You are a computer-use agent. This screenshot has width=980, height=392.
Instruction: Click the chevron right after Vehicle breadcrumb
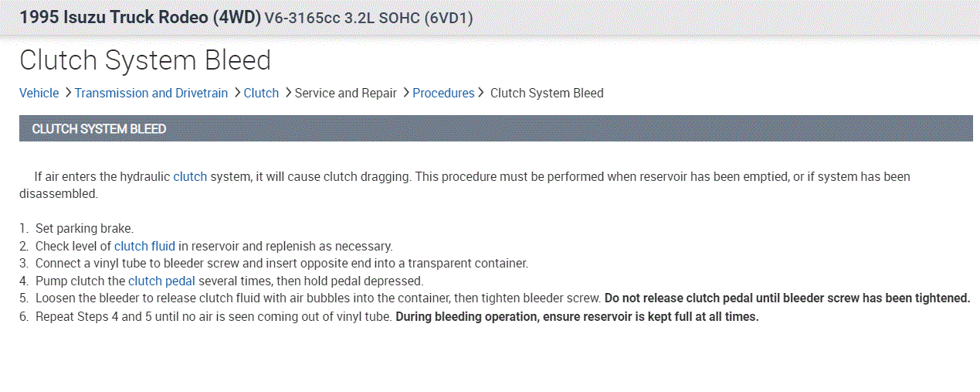[68, 93]
